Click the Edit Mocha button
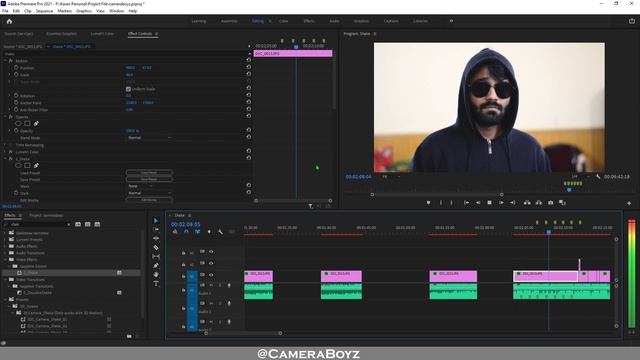 [149, 200]
